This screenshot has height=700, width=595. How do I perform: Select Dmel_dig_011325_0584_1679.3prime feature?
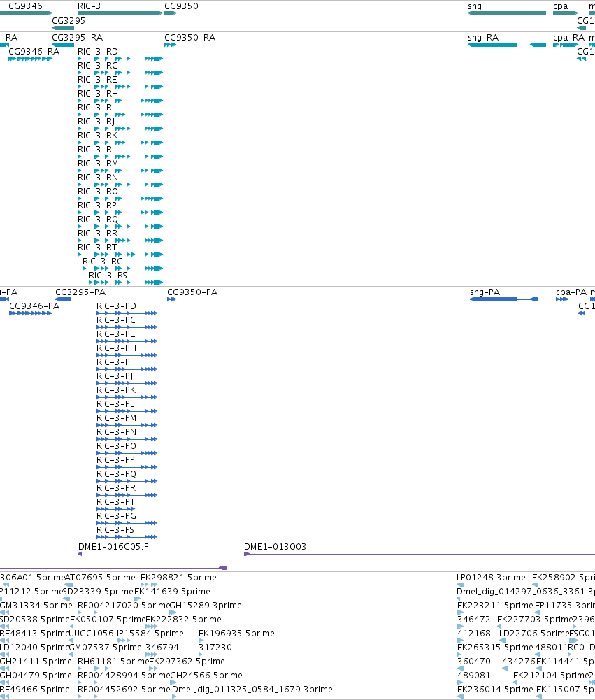click(x=175, y=697)
